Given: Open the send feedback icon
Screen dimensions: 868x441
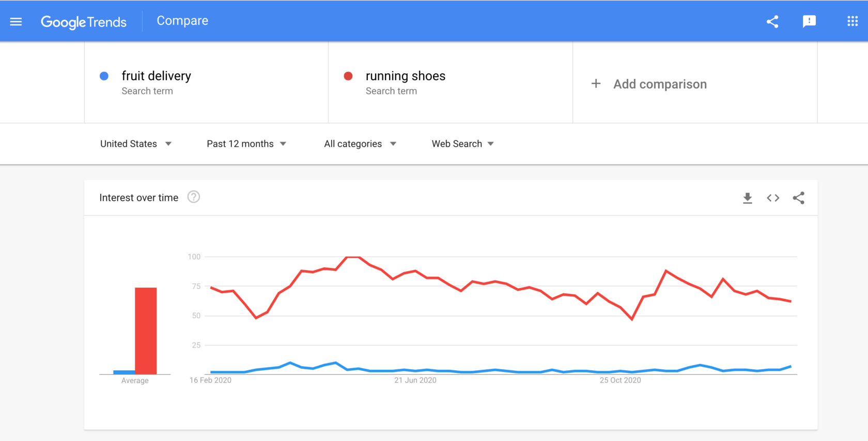Looking at the screenshot, I should pyautogui.click(x=809, y=21).
